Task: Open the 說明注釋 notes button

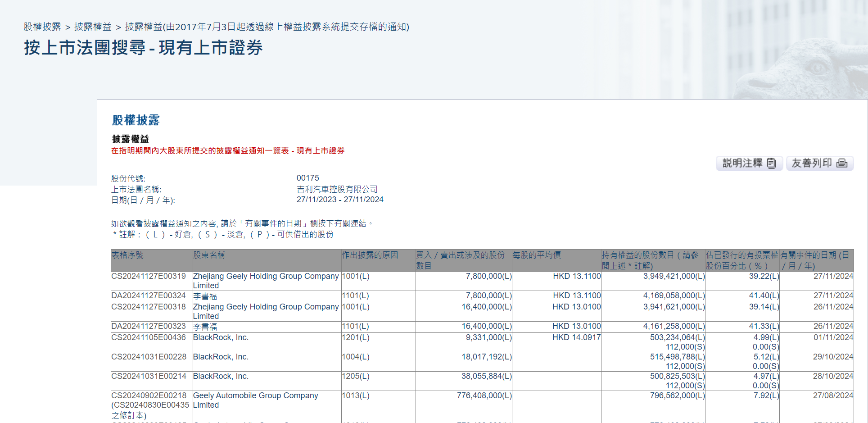Action: pos(750,163)
